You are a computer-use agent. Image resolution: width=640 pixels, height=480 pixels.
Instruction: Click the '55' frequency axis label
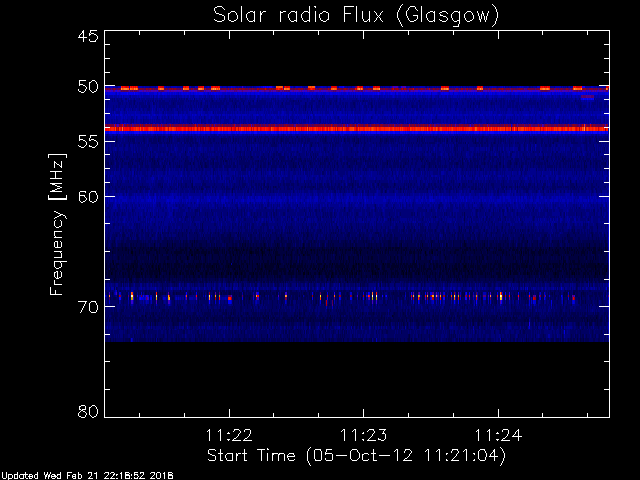[x=88, y=142]
